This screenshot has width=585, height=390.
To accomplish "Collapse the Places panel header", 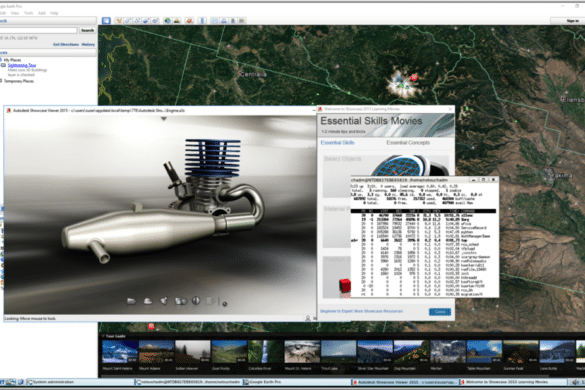I will click(48, 53).
